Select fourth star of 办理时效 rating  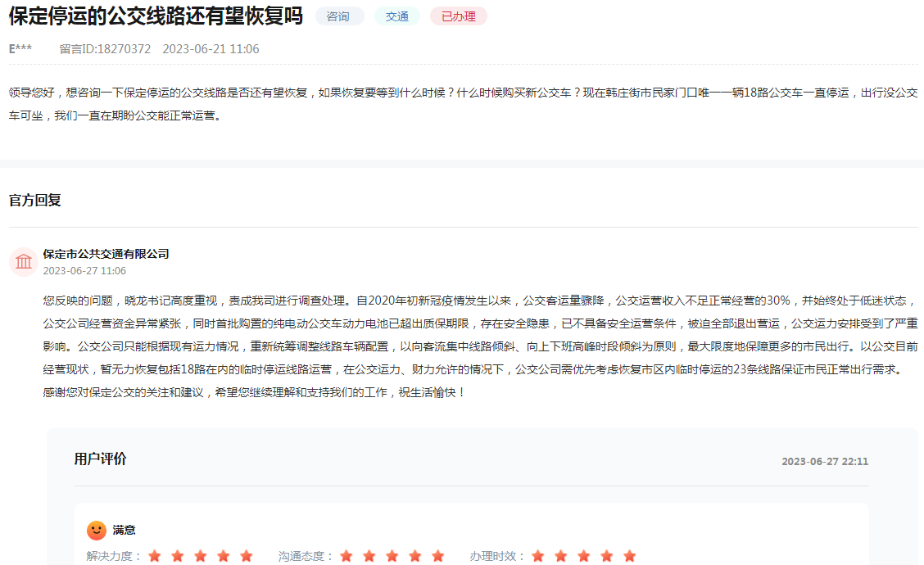pyautogui.click(x=607, y=556)
